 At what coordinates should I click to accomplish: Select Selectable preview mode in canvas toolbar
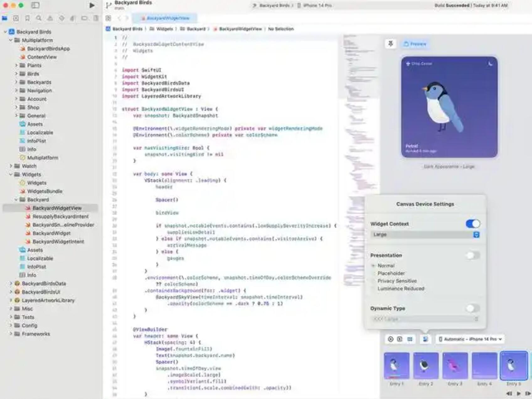[x=400, y=339]
